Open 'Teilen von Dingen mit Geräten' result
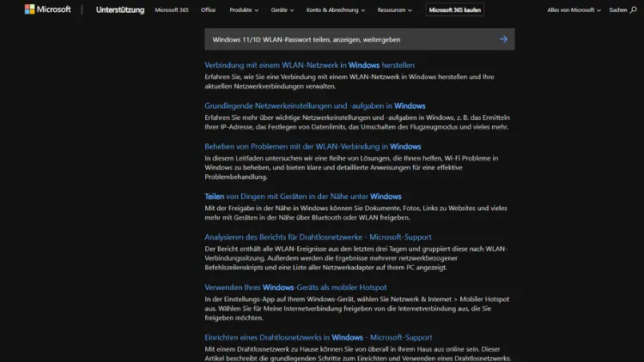The width and height of the screenshot is (644, 362). point(303,196)
